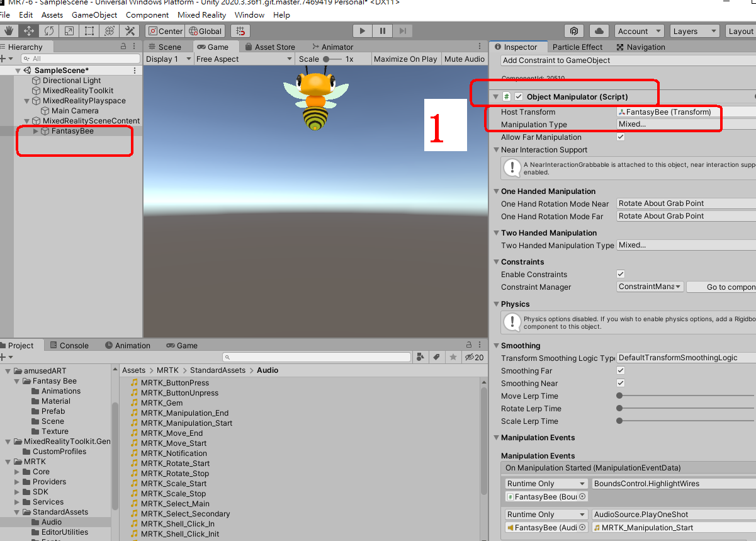Start Play mode with the Play button
Viewport: 756px width, 541px height.
tap(362, 31)
